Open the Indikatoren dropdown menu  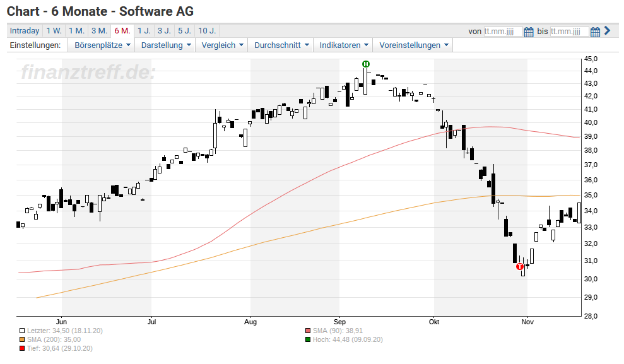pos(343,45)
